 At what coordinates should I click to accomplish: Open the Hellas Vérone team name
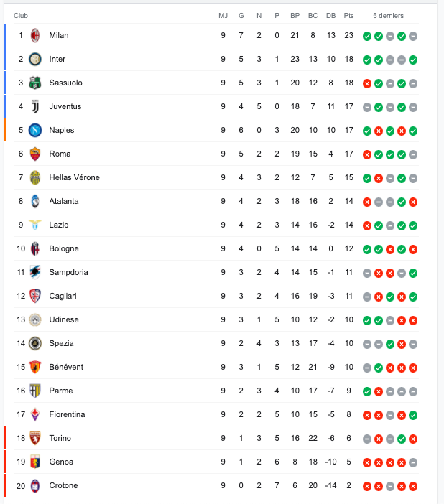(74, 177)
